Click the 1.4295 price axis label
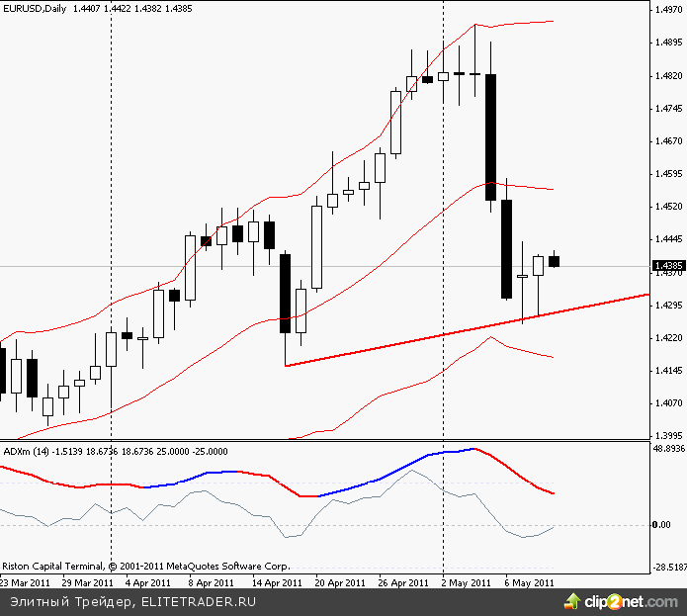The height and width of the screenshot is (616, 687). (x=668, y=305)
